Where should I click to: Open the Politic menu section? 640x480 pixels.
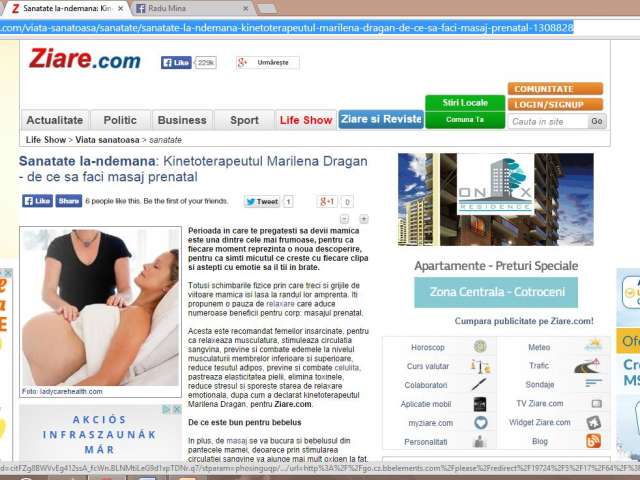pos(120,120)
